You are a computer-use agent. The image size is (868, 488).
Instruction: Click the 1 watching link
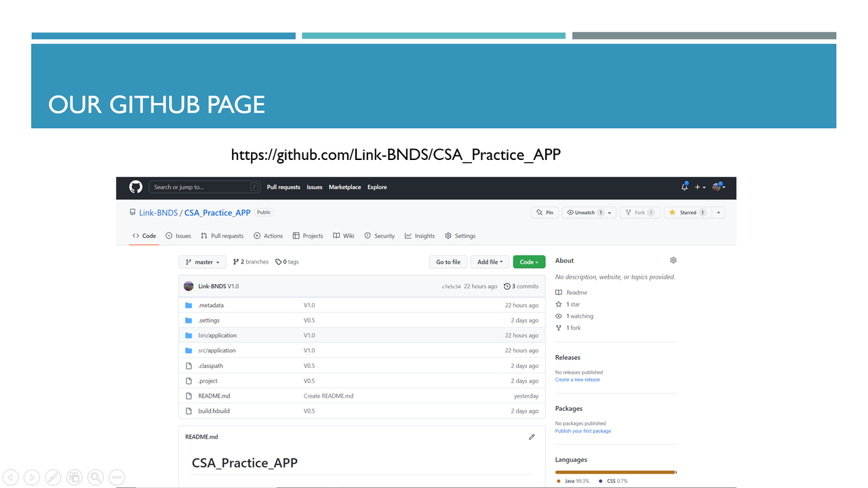click(x=574, y=316)
